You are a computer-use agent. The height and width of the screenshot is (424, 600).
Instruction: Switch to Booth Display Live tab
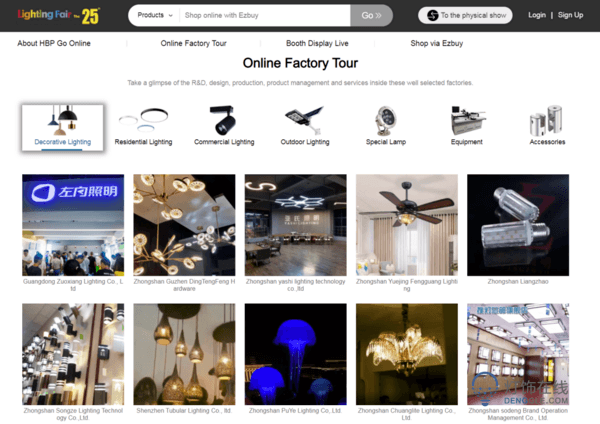click(x=317, y=43)
